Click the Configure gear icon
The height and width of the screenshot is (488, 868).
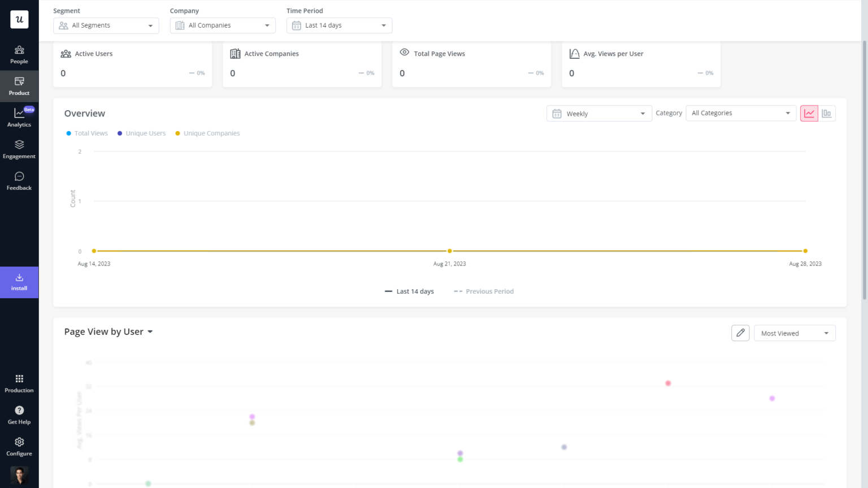click(x=19, y=446)
